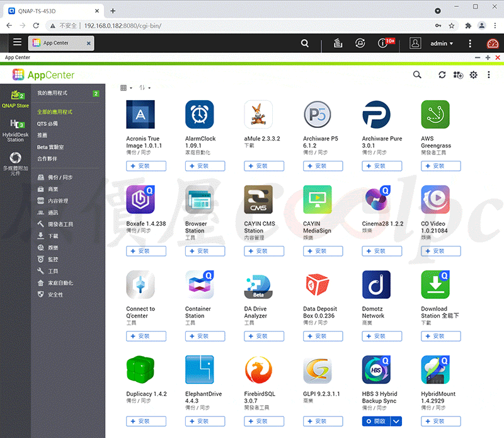This screenshot has width=504, height=438.
Task: Install Archiware Pure 3.0.1
Action: point(382,166)
